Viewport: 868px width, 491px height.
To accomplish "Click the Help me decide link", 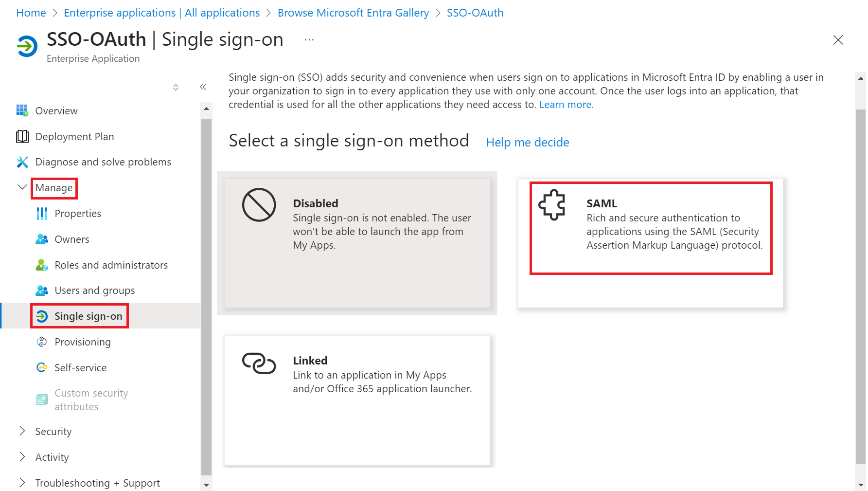I will pyautogui.click(x=528, y=142).
